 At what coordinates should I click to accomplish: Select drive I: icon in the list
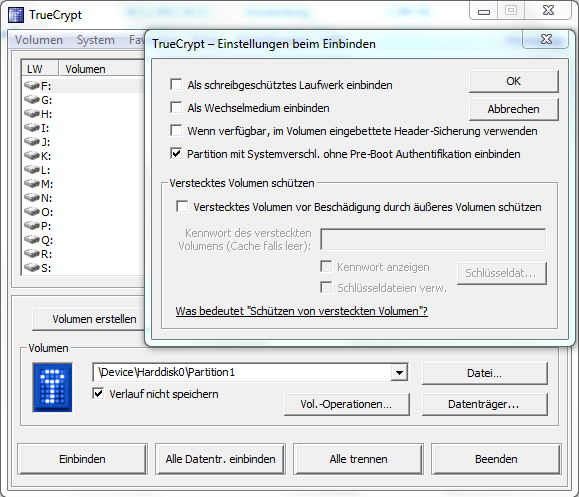pyautogui.click(x=32, y=128)
